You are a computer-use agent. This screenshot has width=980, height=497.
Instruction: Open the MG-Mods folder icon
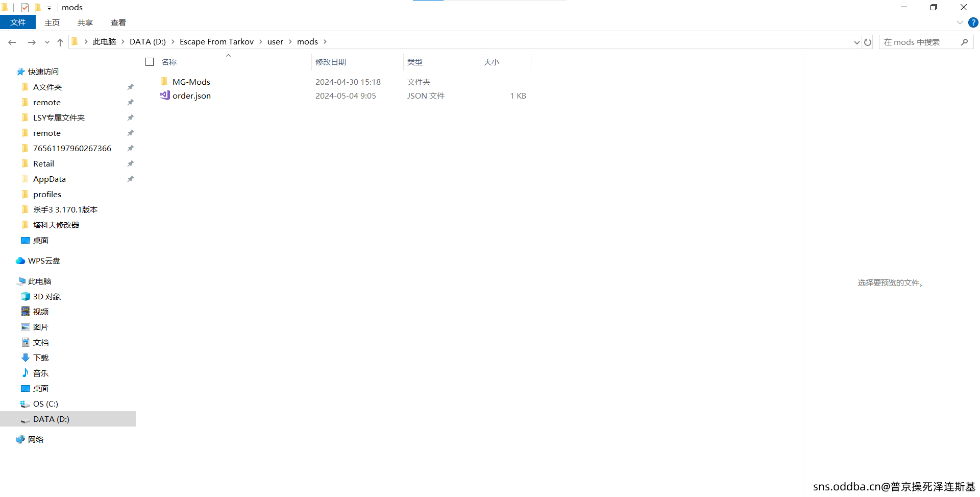point(164,82)
